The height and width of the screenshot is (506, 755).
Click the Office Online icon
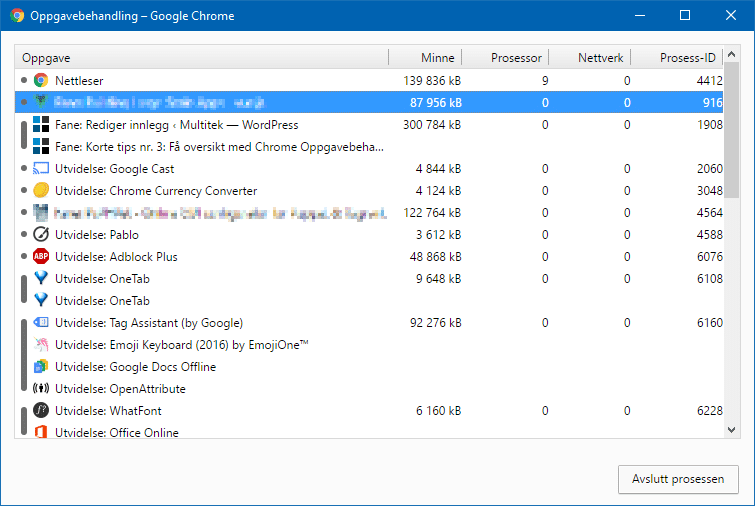[41, 432]
